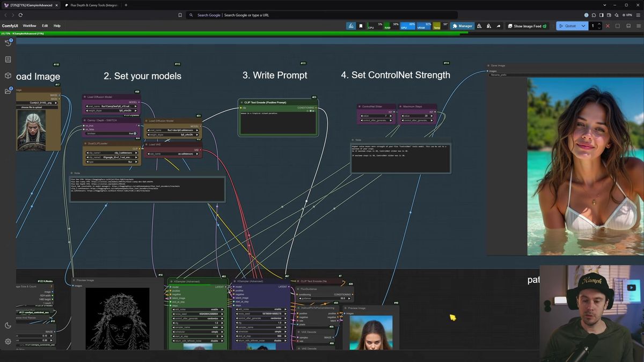Toggle the dark theme moon icon
The width and height of the screenshot is (644, 362).
8,326
